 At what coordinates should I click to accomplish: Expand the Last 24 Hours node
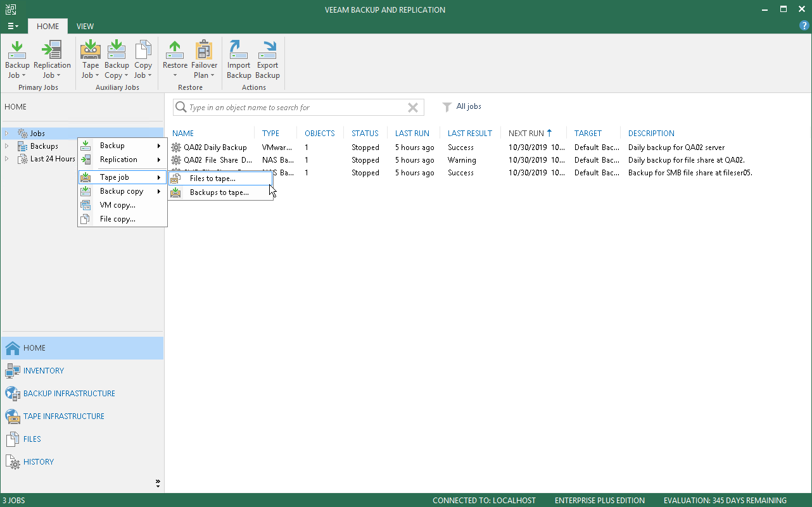coord(7,159)
